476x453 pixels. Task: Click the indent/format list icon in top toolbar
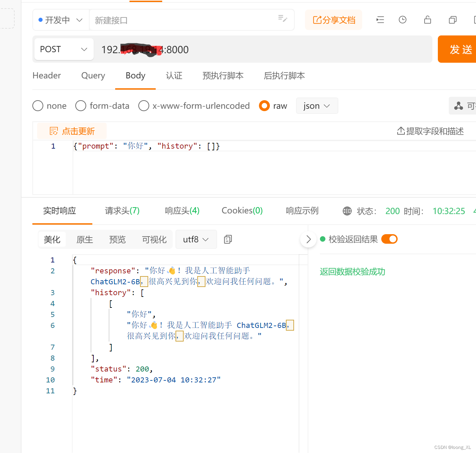(x=380, y=20)
